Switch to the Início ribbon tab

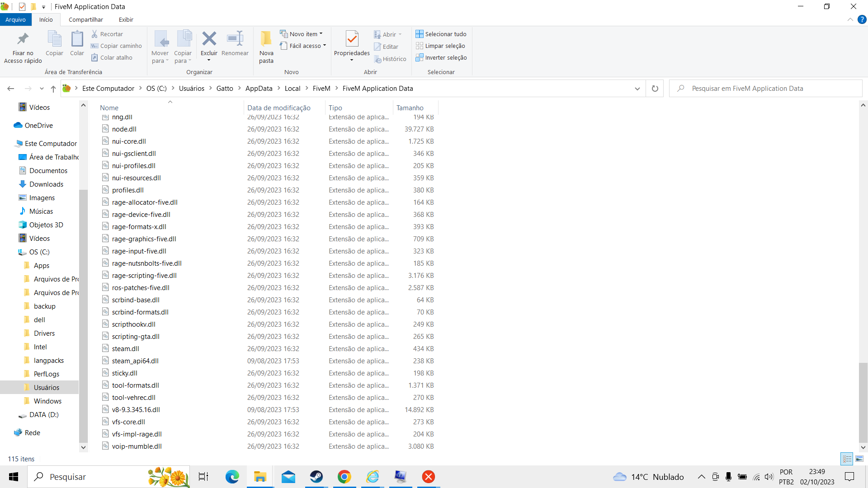coord(46,19)
